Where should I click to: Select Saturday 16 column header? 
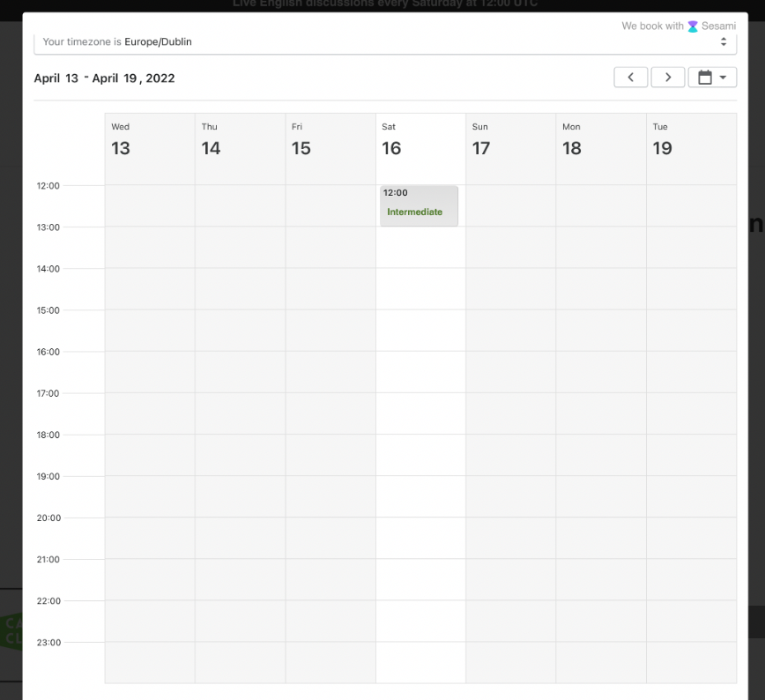click(x=420, y=140)
